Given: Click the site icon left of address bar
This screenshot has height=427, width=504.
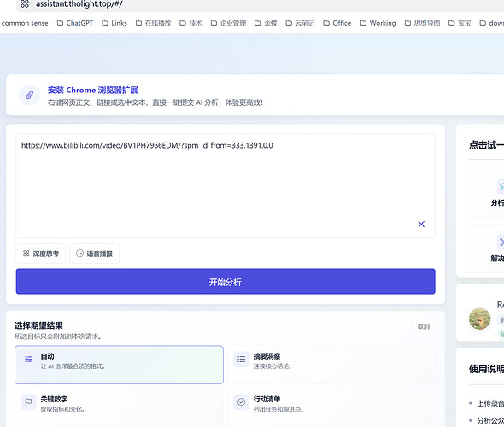Looking at the screenshot, I should pos(25,4).
